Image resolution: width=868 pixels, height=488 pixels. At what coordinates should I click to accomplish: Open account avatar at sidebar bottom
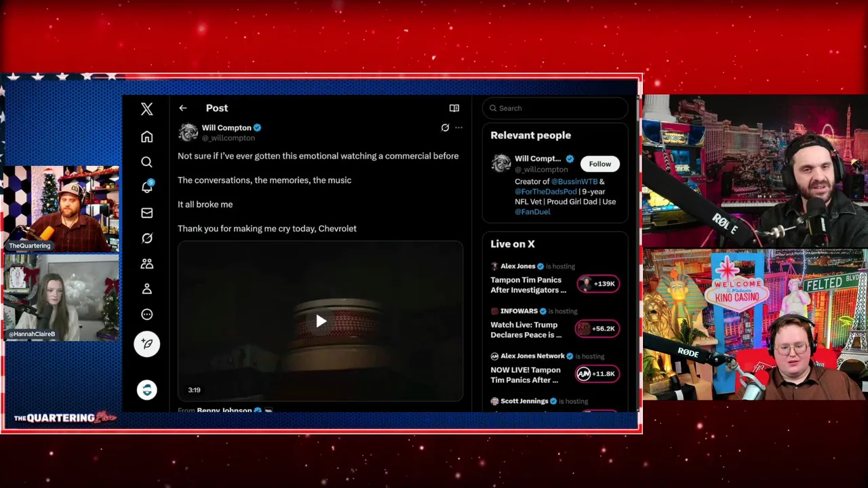146,390
